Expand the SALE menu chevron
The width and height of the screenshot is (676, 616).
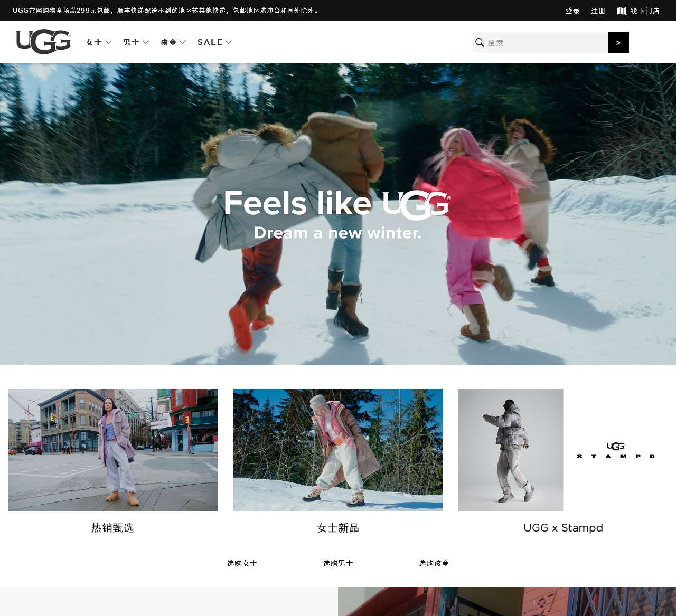point(229,42)
